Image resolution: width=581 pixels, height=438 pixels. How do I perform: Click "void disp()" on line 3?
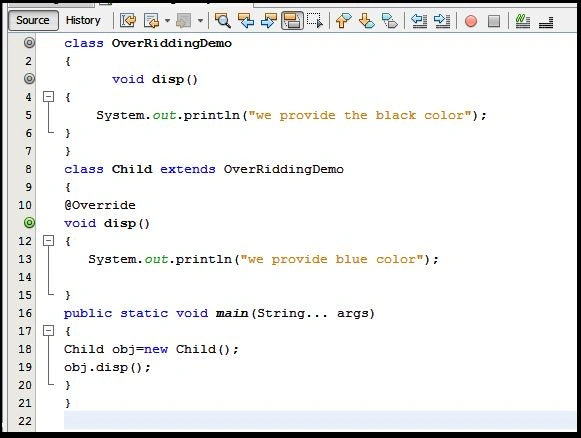point(155,79)
